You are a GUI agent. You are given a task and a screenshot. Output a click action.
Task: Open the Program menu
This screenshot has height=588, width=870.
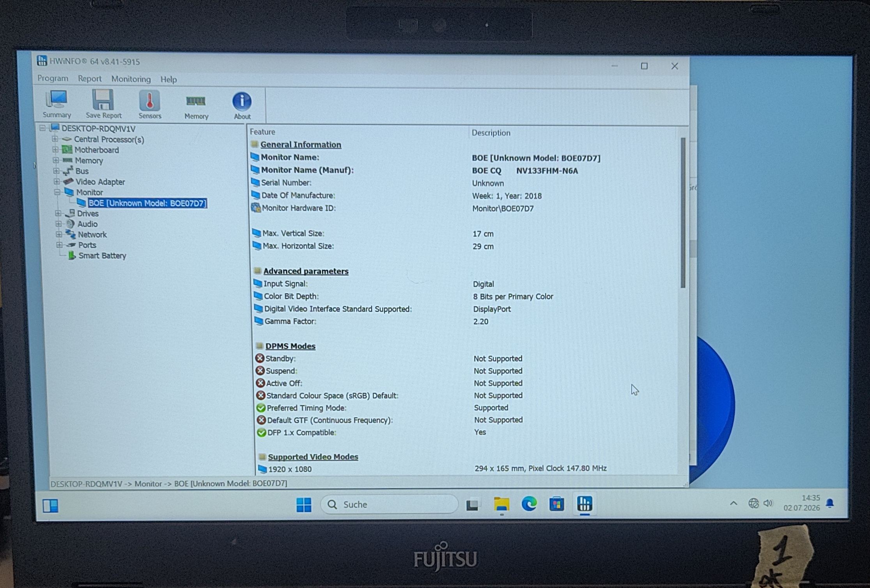[53, 78]
